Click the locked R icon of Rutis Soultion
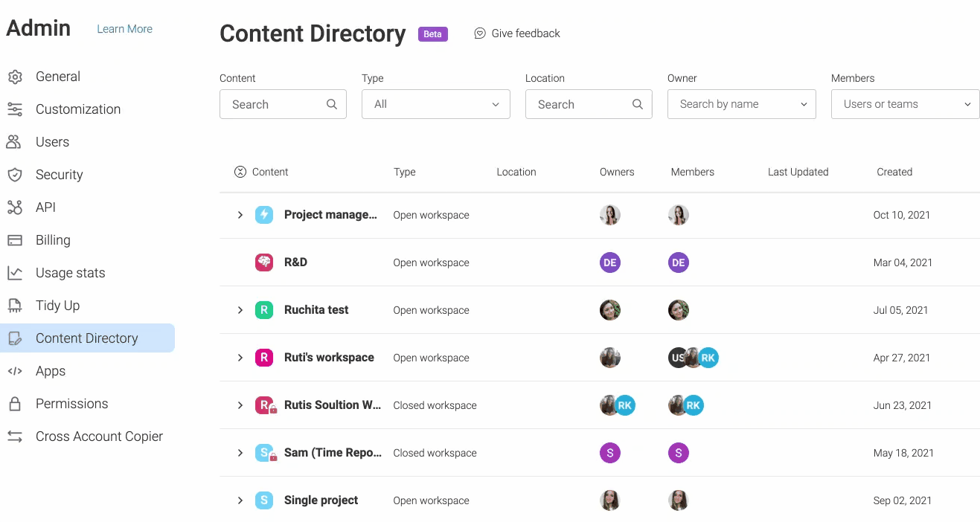Screen dimensions: 980x522 266,405
